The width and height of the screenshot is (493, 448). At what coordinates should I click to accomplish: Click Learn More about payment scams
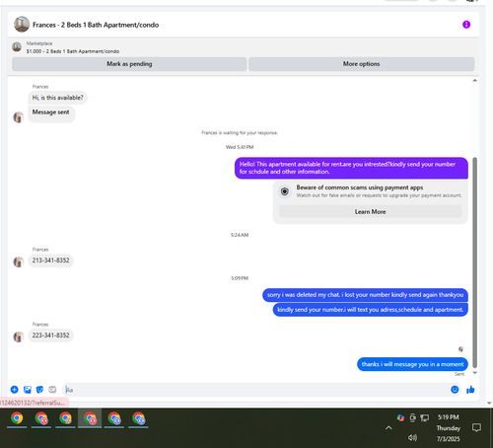pos(370,211)
